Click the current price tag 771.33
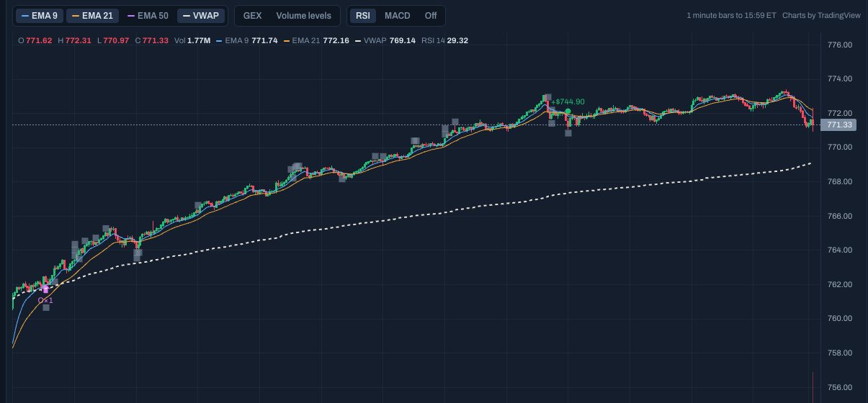Screen dimensions: 868x403 pyautogui.click(x=840, y=125)
